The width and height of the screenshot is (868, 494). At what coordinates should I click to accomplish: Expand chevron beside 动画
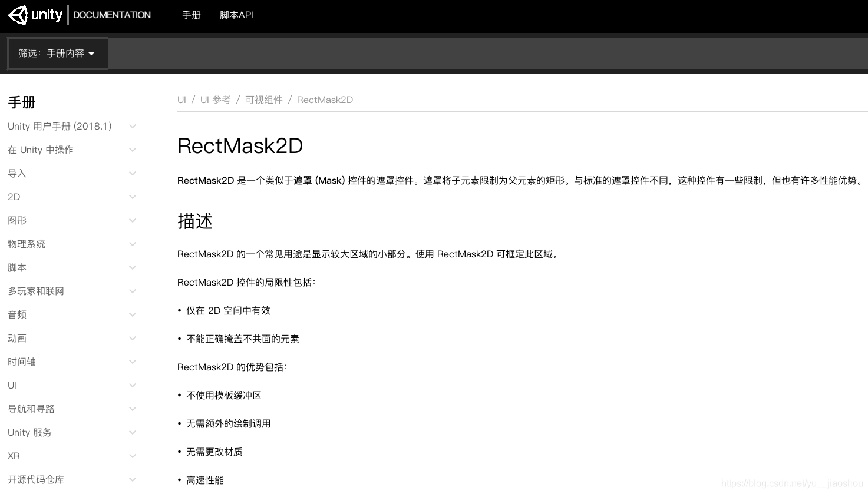pos(133,339)
